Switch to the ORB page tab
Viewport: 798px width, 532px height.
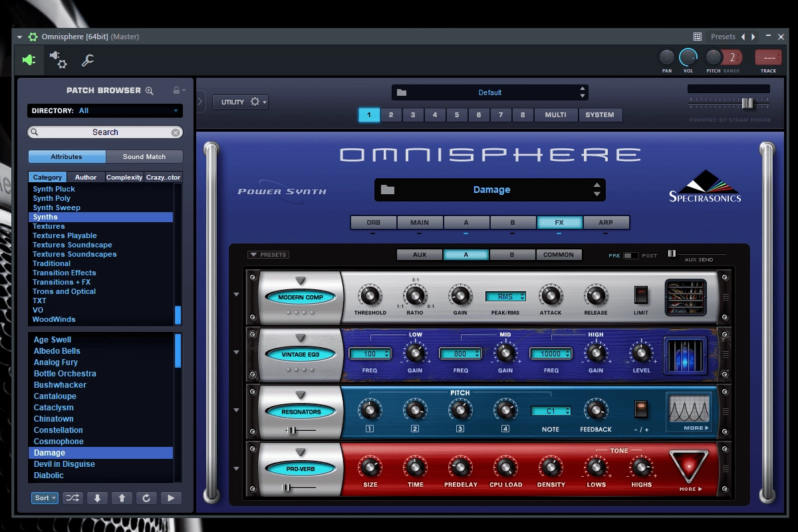(374, 222)
